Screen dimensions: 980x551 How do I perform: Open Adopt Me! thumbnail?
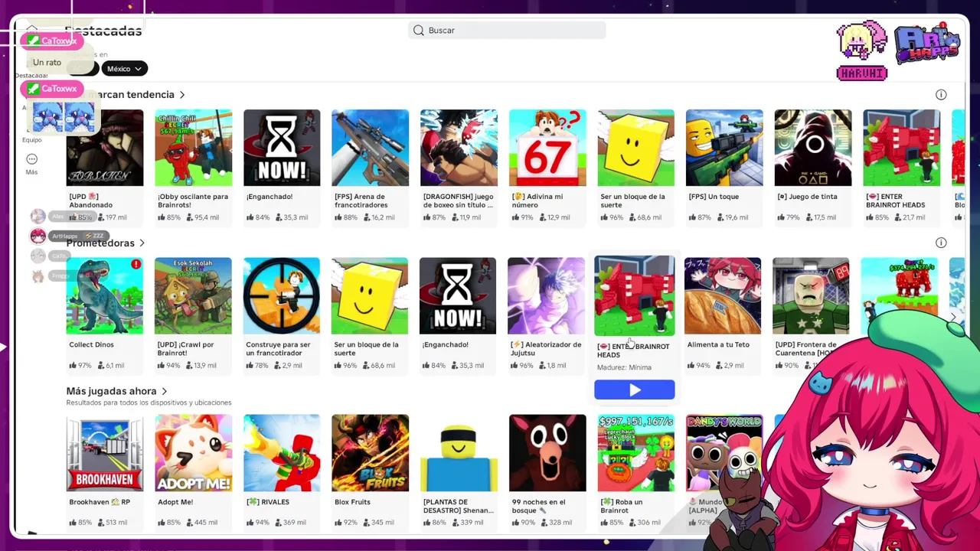tap(193, 453)
